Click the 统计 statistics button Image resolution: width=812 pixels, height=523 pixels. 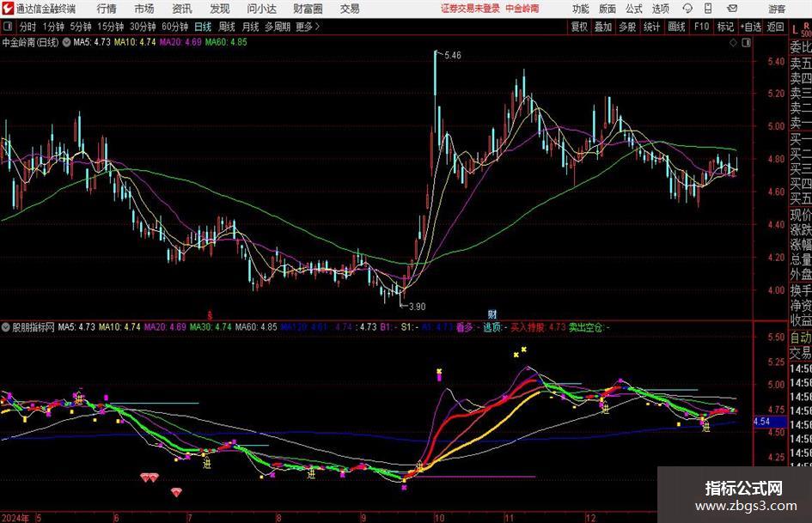651,27
